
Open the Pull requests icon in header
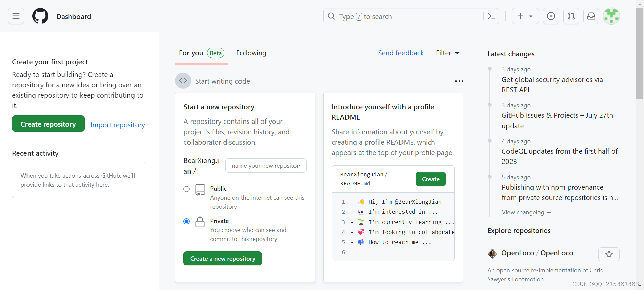tap(571, 16)
